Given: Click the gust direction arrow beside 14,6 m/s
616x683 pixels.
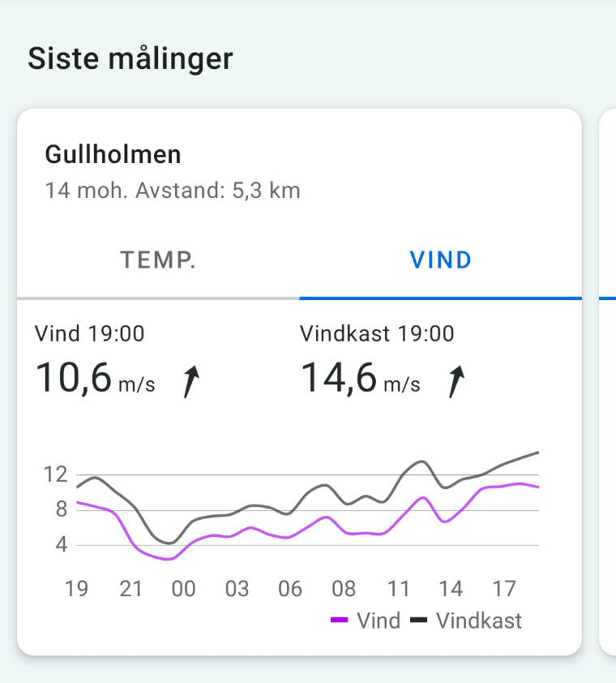Looking at the screenshot, I should tap(456, 381).
